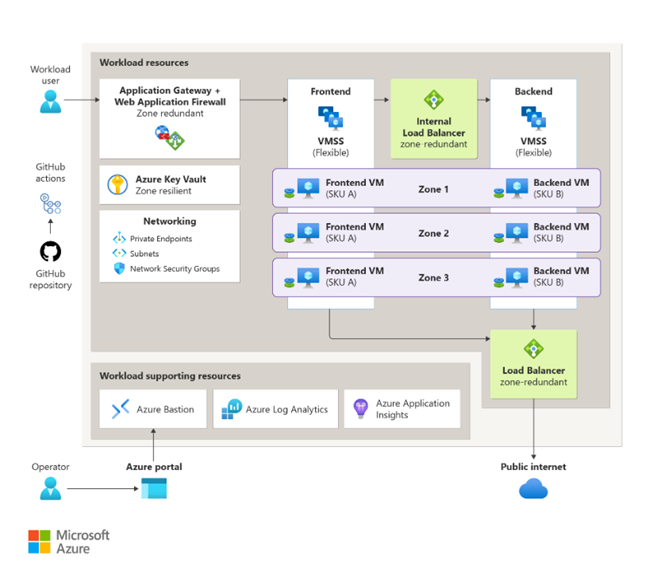Click the Azure Key Vault label

171,179
